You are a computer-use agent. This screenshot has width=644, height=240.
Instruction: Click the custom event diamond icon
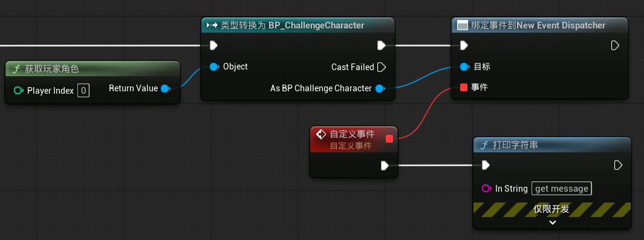pyautogui.click(x=321, y=134)
